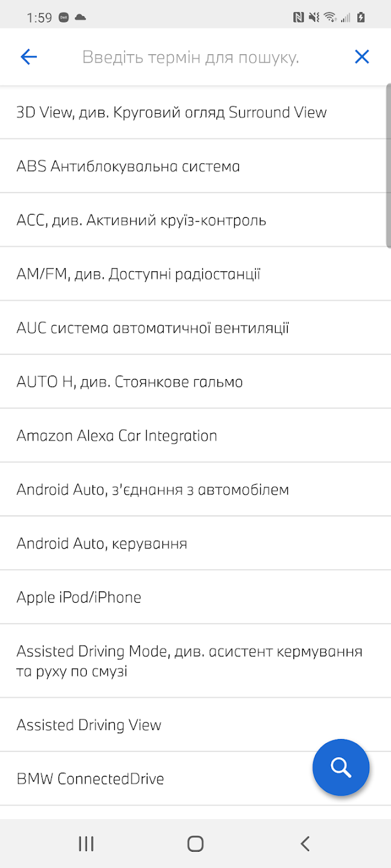Select ABS Антиблокувальна система entry
This screenshot has width=391, height=868.
(128, 166)
